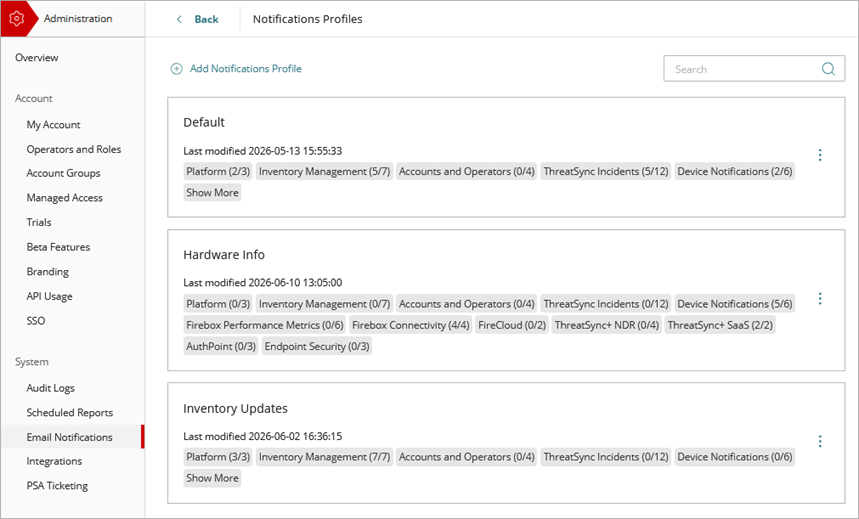Image resolution: width=859 pixels, height=519 pixels.
Task: Open Trials page
Action: (39, 223)
